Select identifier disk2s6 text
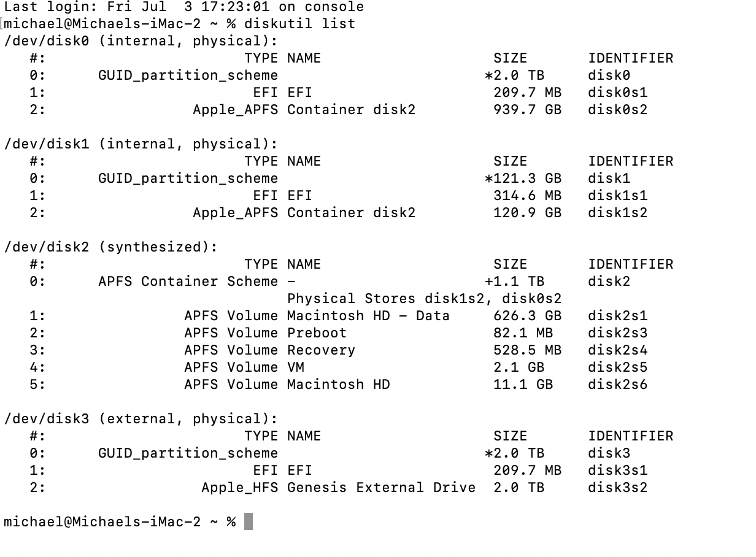The width and height of the screenshot is (756, 557). pos(618,385)
